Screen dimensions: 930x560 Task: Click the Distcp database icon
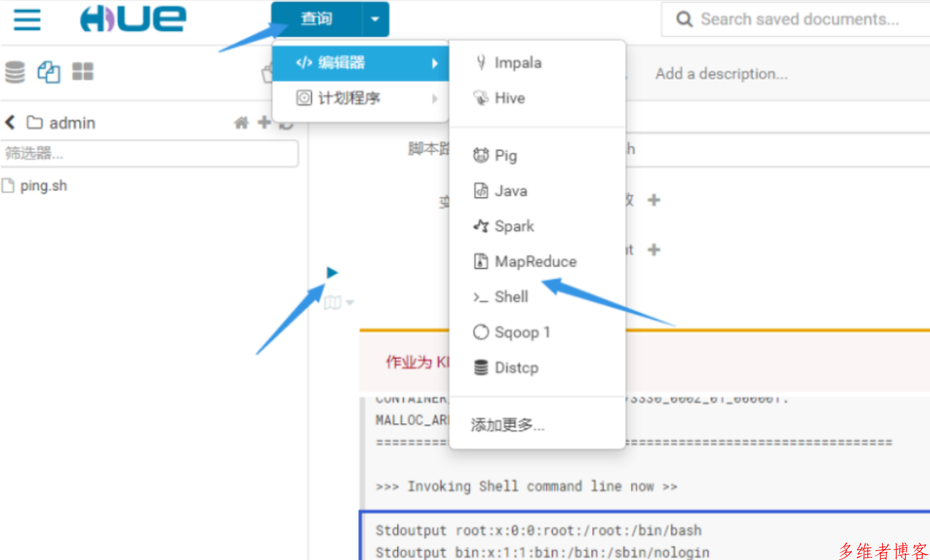coord(481,368)
